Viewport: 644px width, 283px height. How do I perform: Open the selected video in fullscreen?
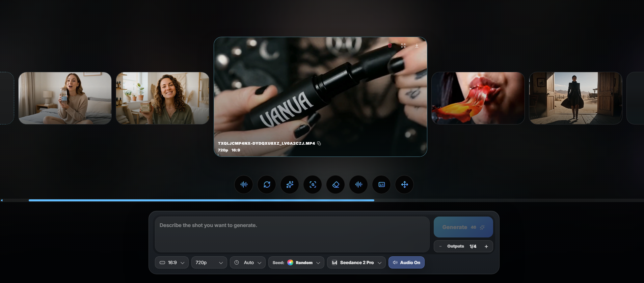tap(403, 46)
